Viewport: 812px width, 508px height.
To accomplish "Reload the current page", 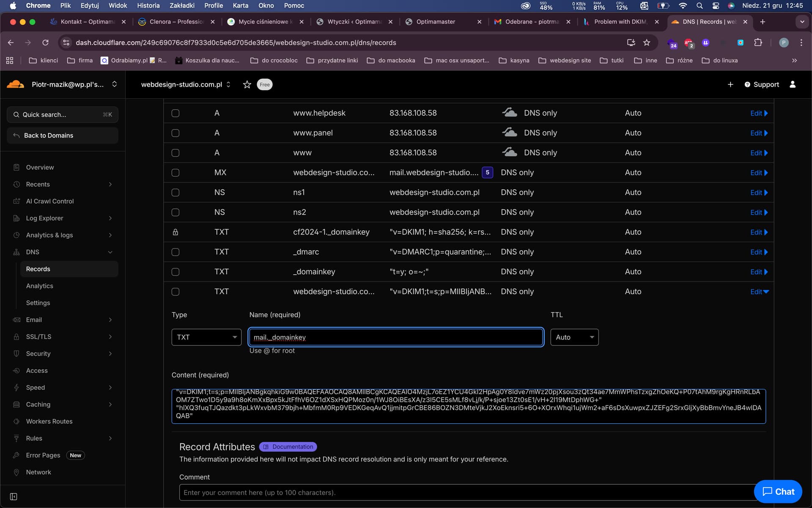I will click(45, 43).
